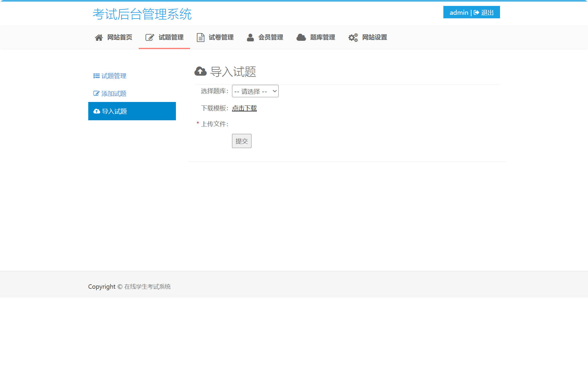Open 添加试题 from the sidebar

pyautogui.click(x=114, y=93)
